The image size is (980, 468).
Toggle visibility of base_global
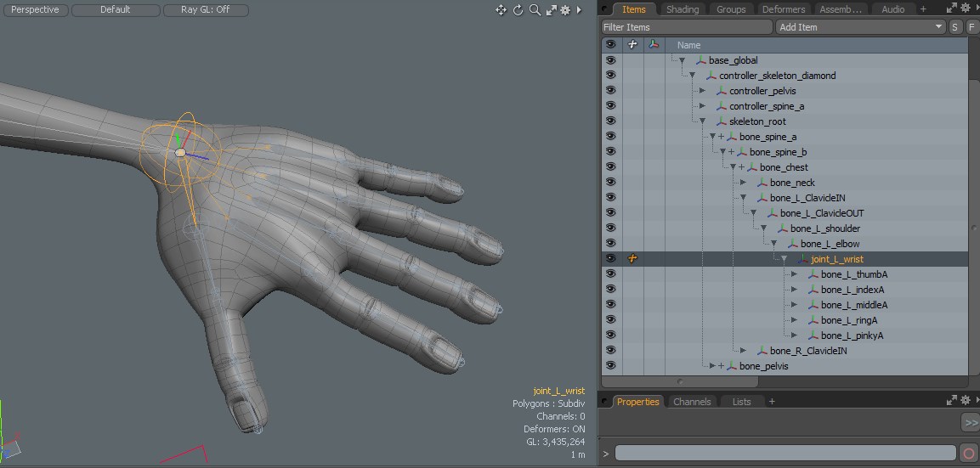[610, 60]
